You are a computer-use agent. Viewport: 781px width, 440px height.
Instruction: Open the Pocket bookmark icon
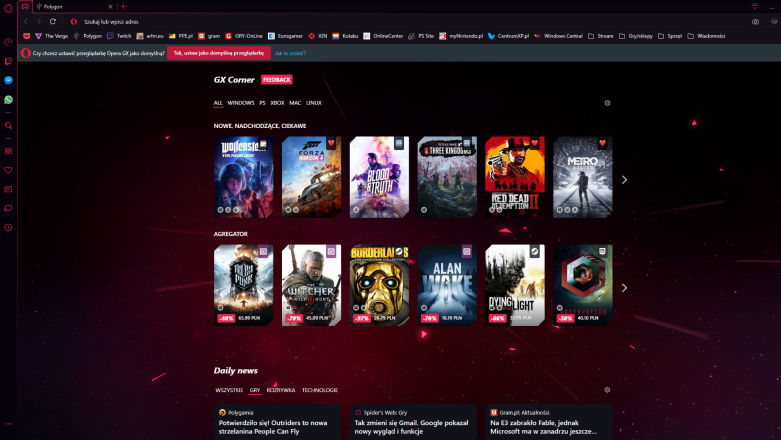(x=27, y=36)
